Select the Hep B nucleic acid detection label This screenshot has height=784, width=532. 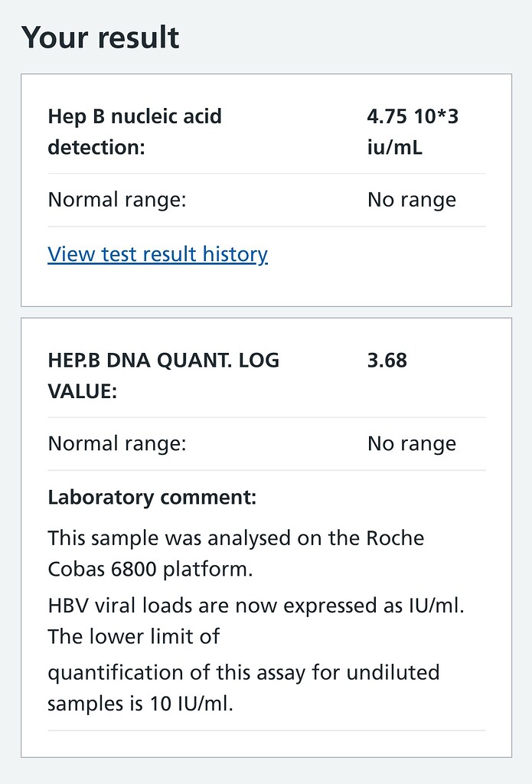(134, 132)
